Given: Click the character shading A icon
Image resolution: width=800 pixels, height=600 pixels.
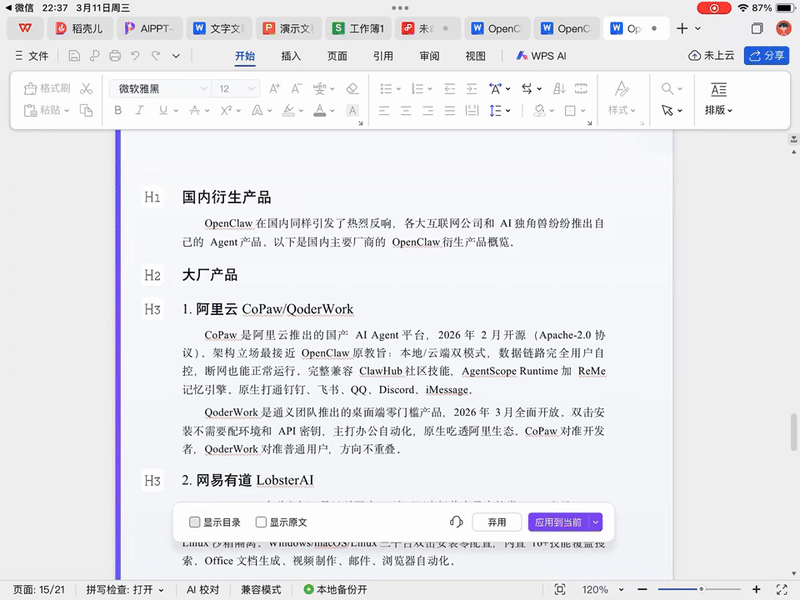Looking at the screenshot, I should point(352,110).
